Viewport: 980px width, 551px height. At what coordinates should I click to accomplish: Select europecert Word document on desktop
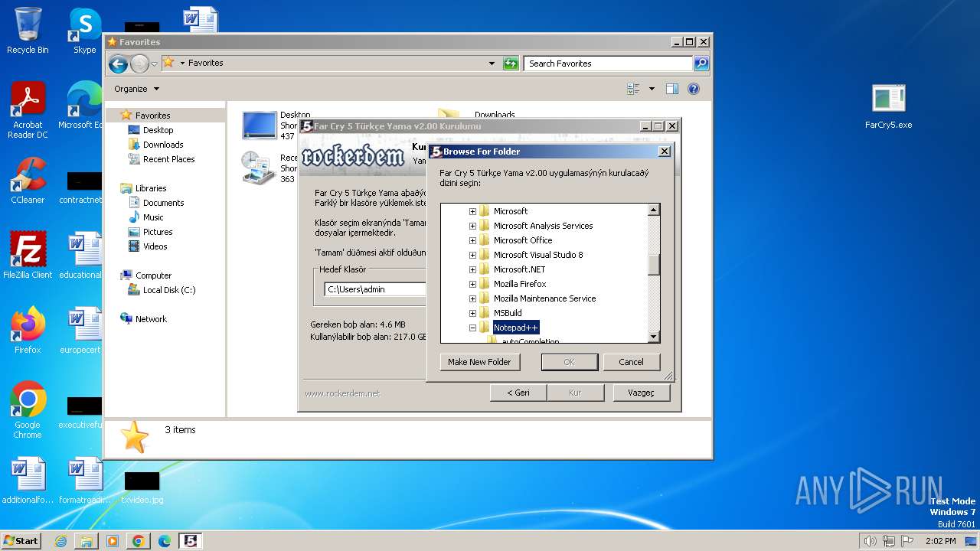(83, 331)
